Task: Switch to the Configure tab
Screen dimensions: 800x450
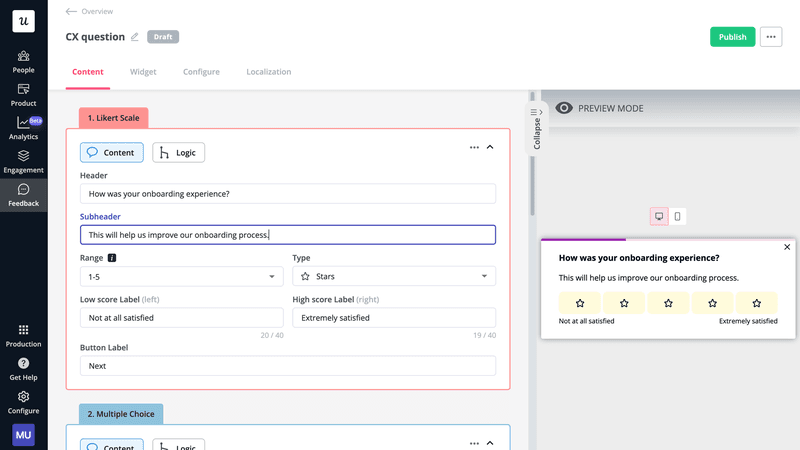Action: click(201, 72)
